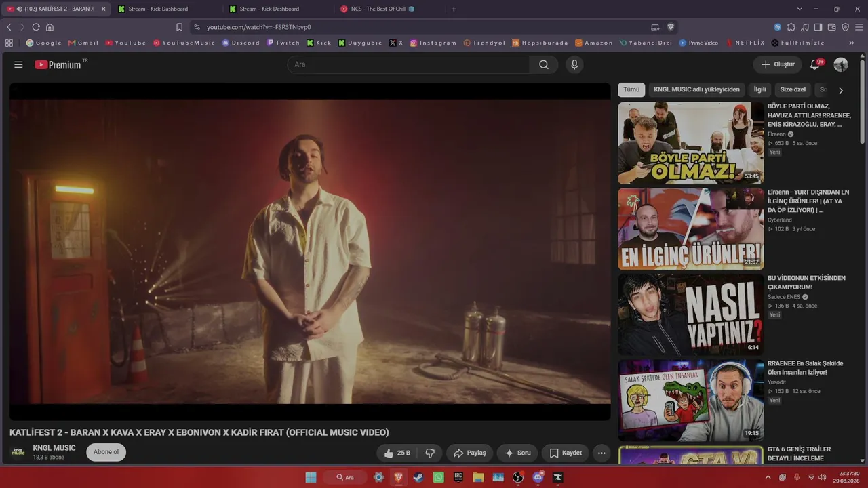The image size is (868, 488).
Task: Show hidden system tray icons
Action: click(768, 477)
